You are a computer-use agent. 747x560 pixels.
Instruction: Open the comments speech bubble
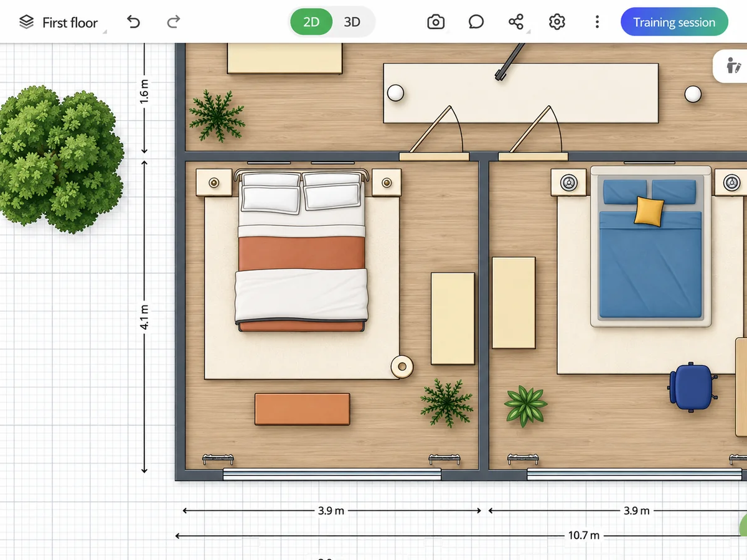tap(476, 22)
